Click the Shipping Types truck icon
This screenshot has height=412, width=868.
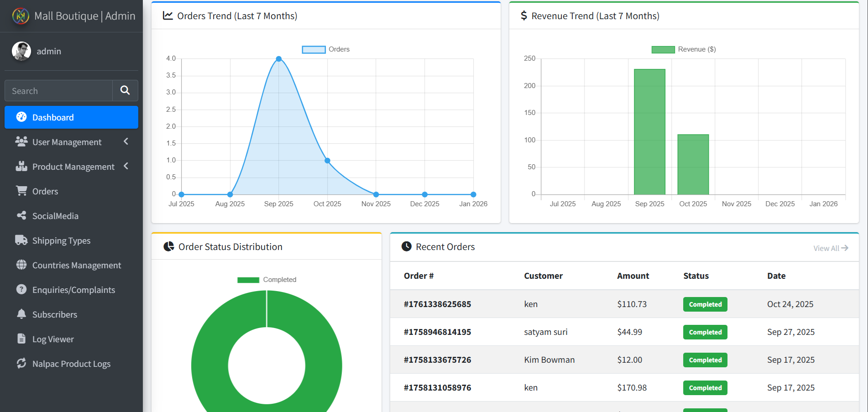(x=21, y=240)
